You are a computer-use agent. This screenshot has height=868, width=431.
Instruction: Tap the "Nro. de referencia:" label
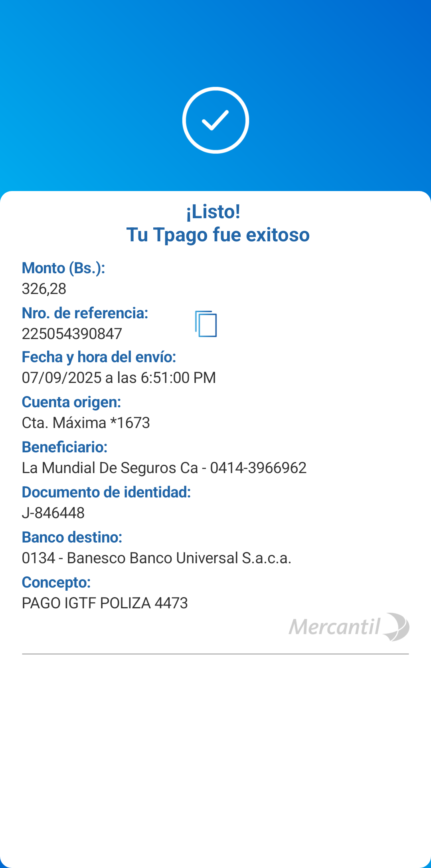click(85, 313)
